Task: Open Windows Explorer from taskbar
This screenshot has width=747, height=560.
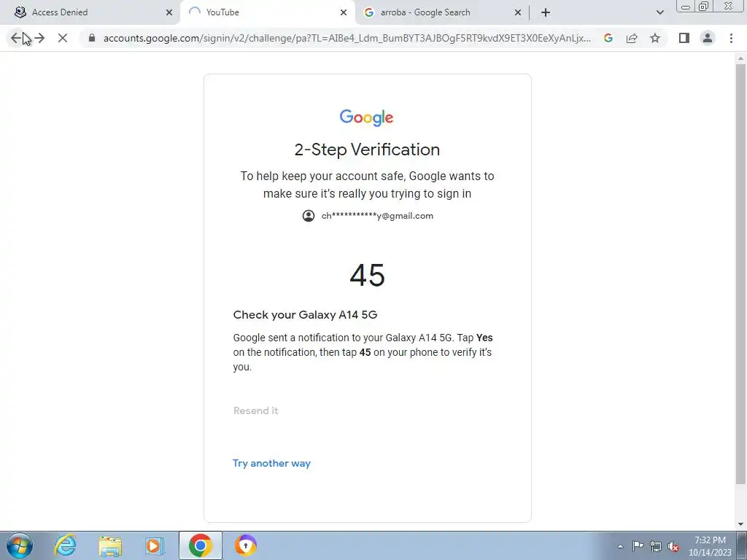Action: pos(110,545)
